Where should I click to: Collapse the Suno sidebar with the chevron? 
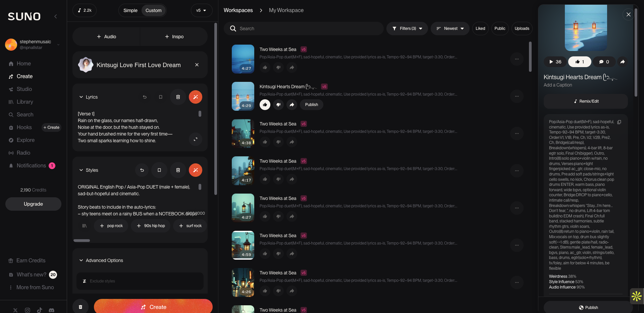(56, 16)
